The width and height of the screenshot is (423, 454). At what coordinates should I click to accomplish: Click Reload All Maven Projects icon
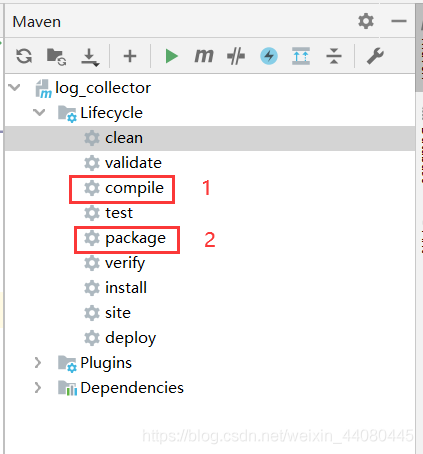click(24, 56)
